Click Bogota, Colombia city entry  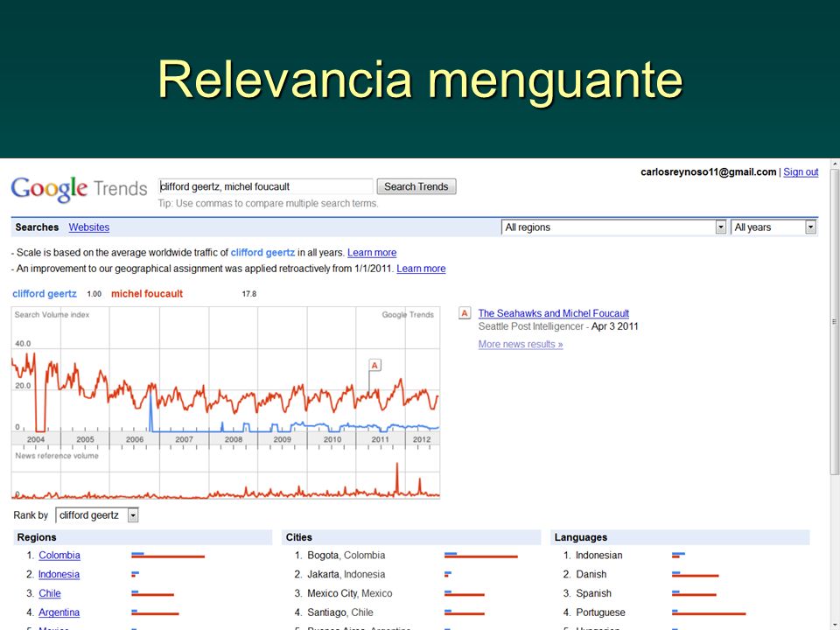[x=346, y=555]
